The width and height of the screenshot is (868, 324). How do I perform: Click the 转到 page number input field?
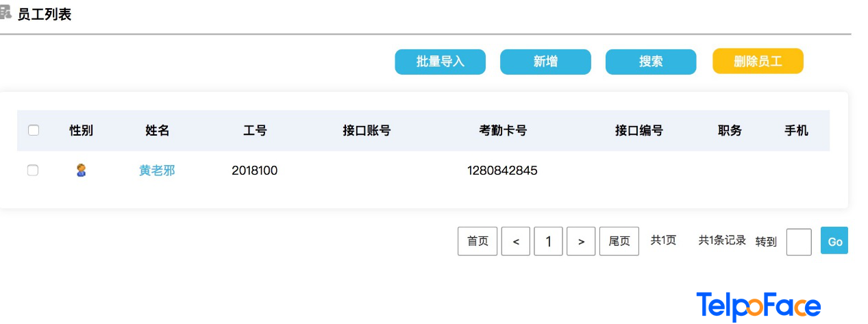tap(799, 242)
